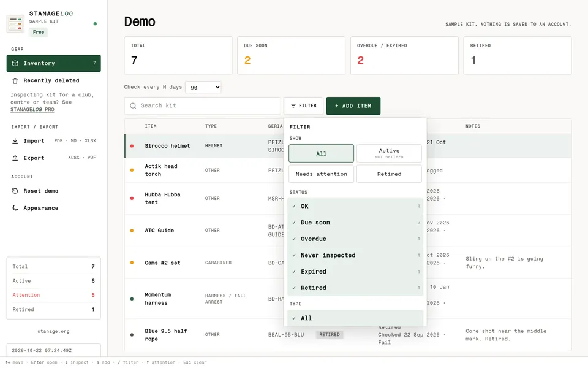Select the All show option in filter

[321, 153]
